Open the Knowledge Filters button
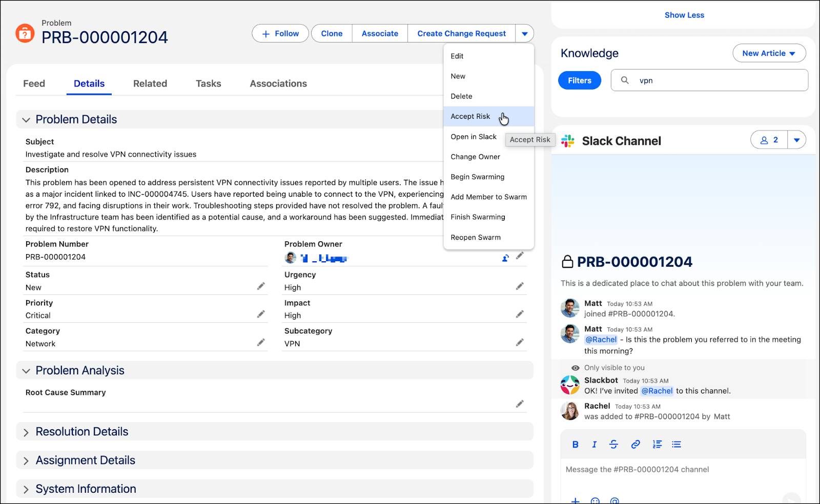The width and height of the screenshot is (820, 504). (580, 80)
